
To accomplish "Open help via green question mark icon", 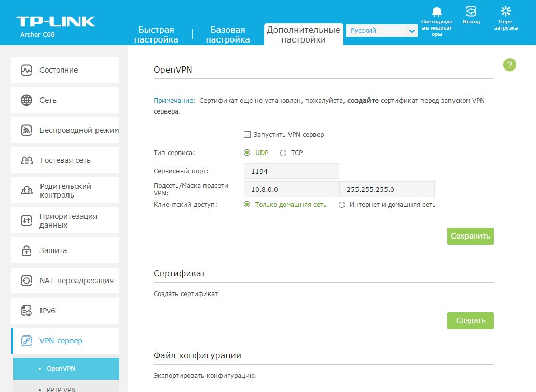I will 510,65.
